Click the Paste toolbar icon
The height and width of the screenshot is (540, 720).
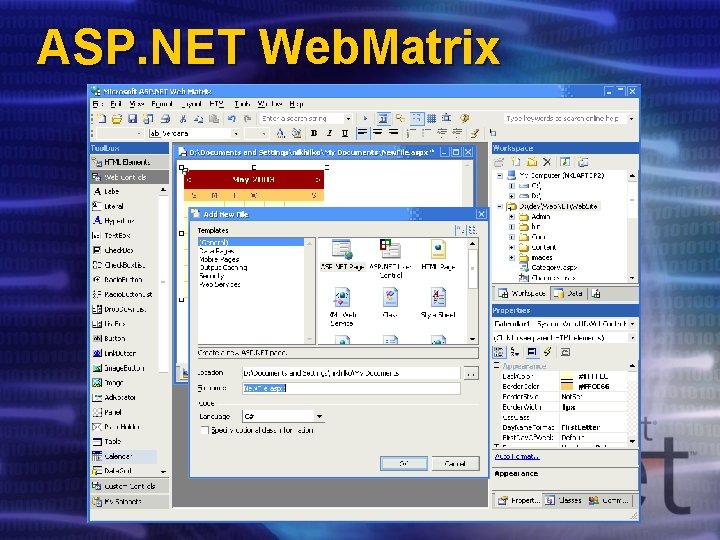pyautogui.click(x=214, y=119)
